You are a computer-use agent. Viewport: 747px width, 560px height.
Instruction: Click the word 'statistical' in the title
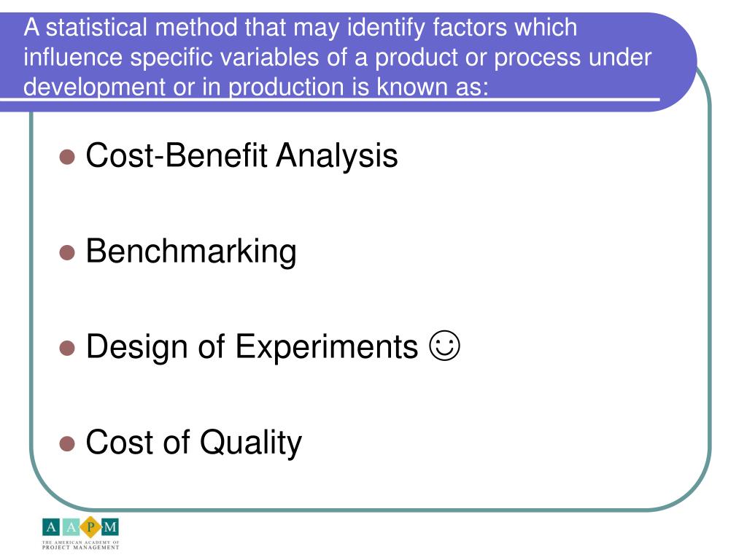coord(96,27)
